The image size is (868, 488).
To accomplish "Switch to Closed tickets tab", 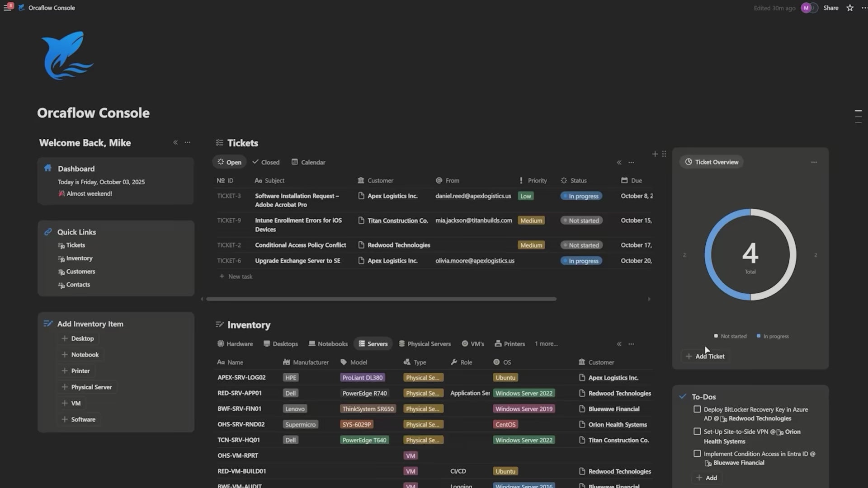I will tap(266, 162).
